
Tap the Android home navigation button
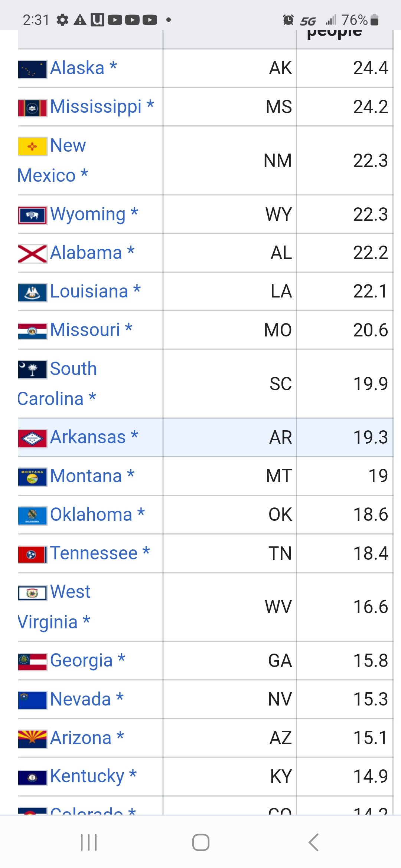(200, 842)
